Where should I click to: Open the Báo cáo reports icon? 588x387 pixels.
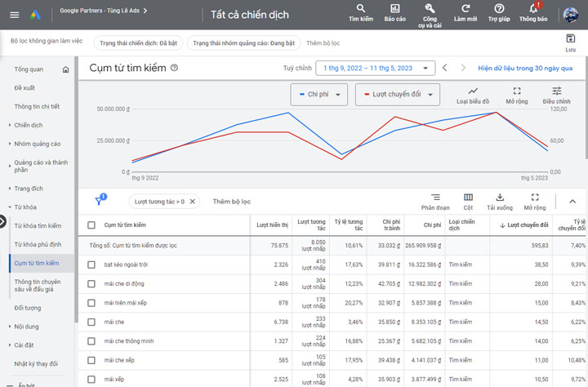(395, 12)
